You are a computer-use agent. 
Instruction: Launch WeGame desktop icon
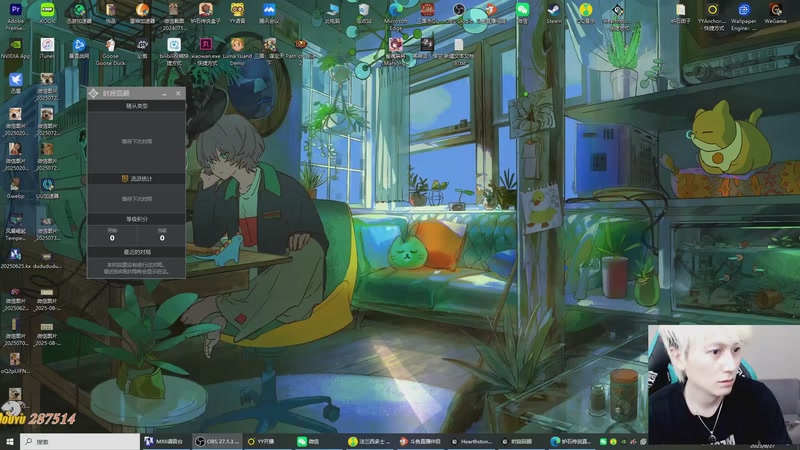(775, 14)
